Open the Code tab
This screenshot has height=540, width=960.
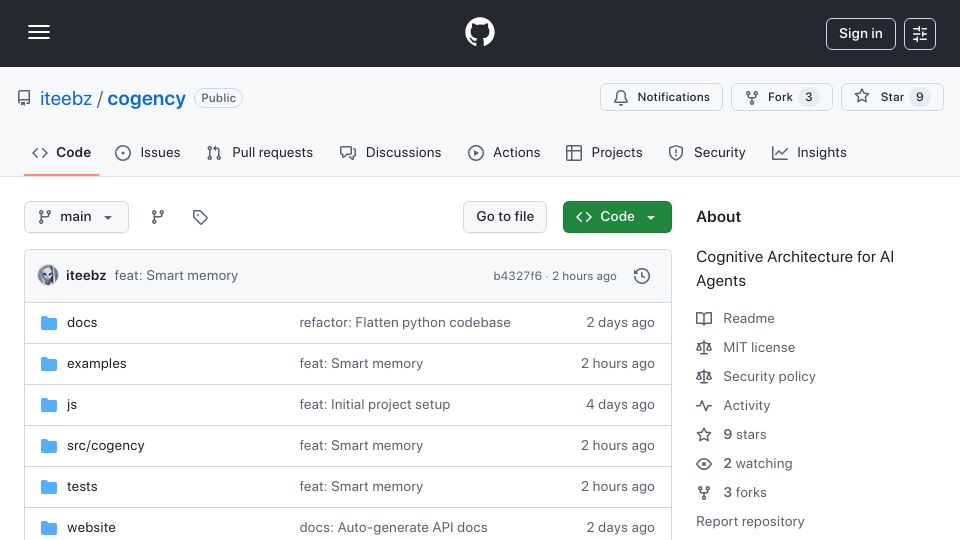(x=61, y=152)
